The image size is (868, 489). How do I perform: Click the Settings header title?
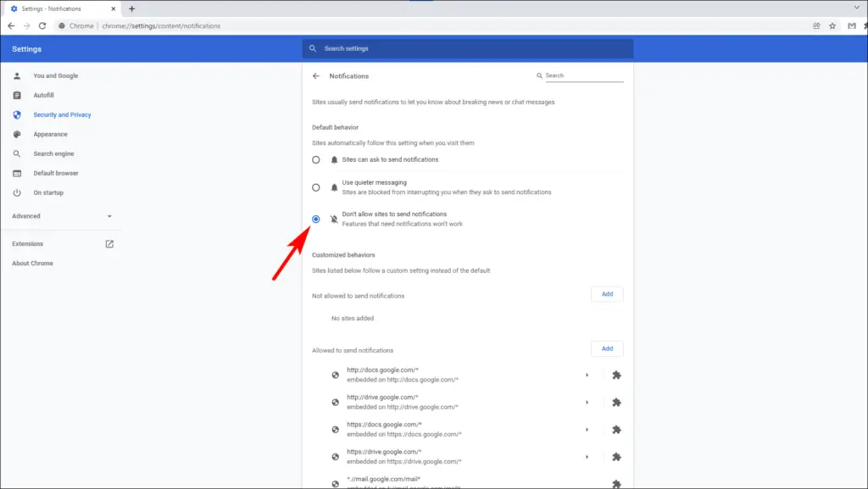(26, 49)
